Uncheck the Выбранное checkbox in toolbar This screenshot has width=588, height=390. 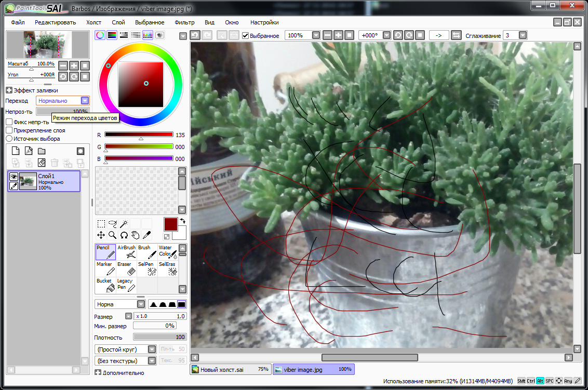coord(246,35)
